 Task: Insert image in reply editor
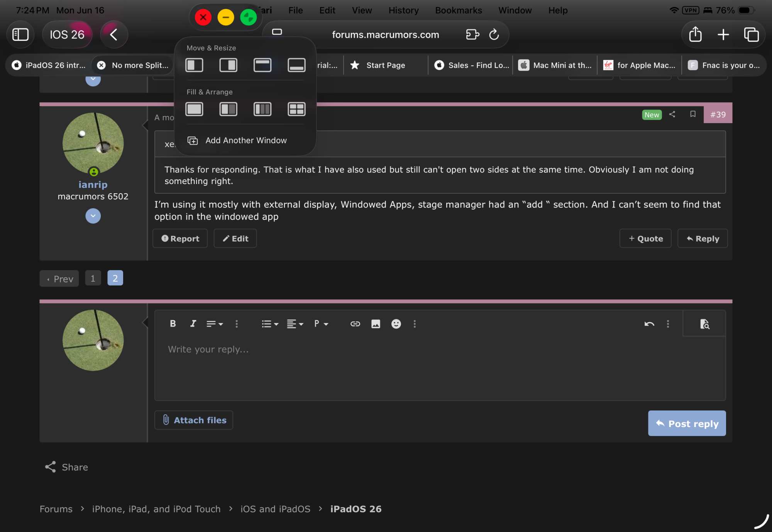(376, 324)
